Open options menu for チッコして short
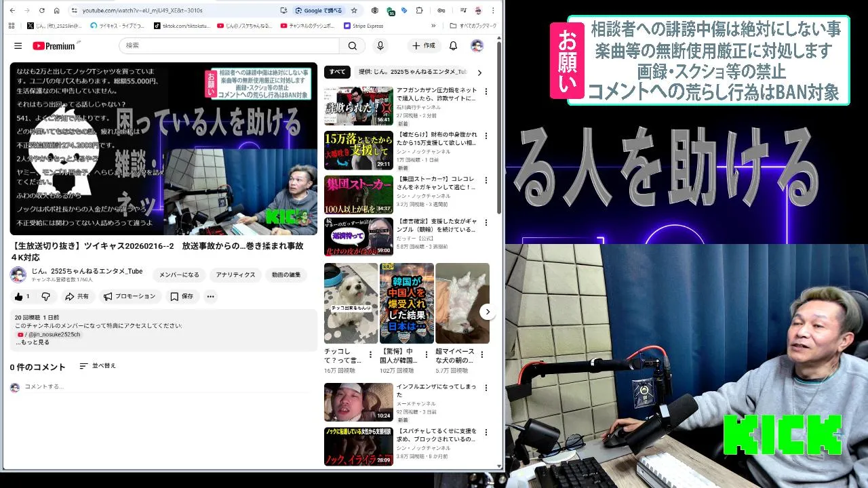868x488 pixels. click(x=370, y=354)
